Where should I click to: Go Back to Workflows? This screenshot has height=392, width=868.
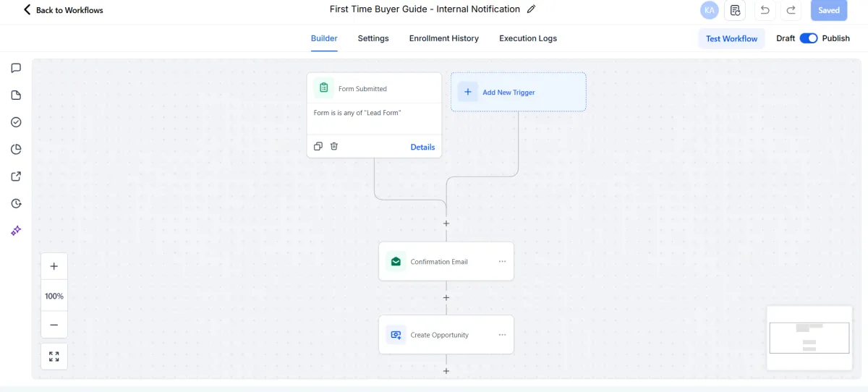[63, 10]
